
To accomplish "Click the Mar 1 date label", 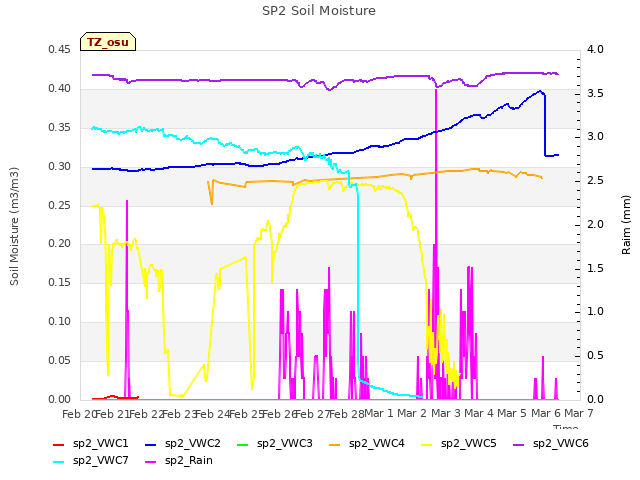I will [379, 413].
